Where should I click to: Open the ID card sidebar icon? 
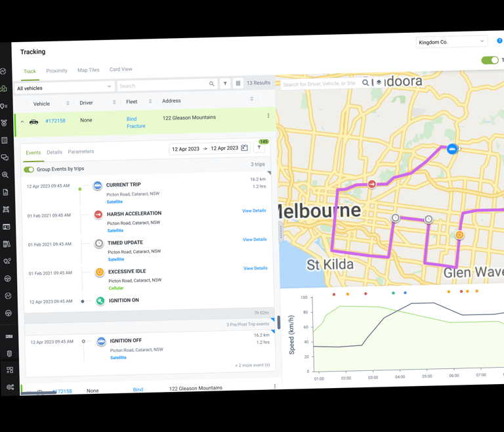(x=6, y=227)
